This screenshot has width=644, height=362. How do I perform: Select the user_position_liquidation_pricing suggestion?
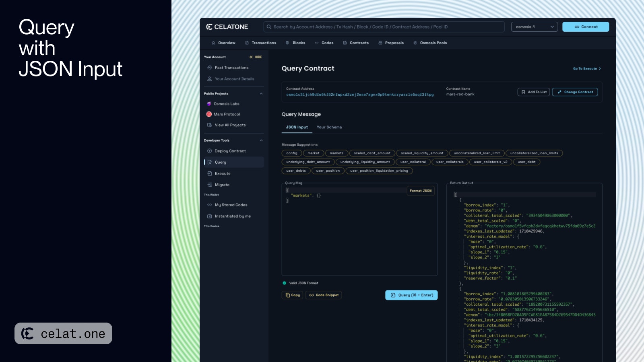379,171
